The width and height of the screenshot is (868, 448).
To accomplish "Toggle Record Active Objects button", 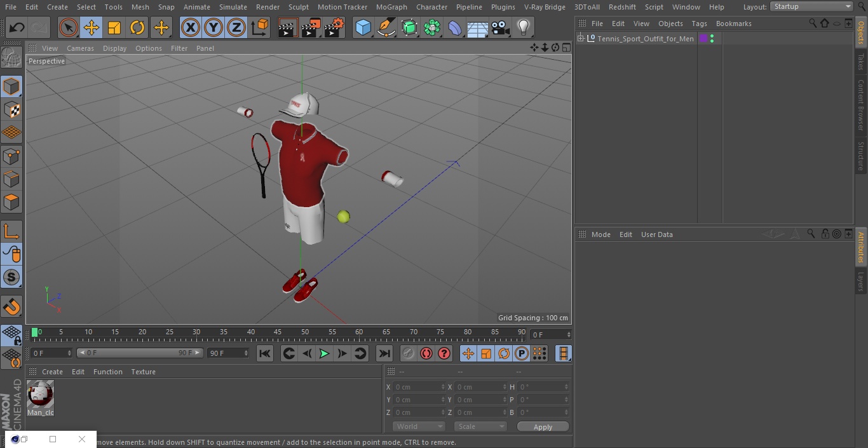I will coord(409,353).
